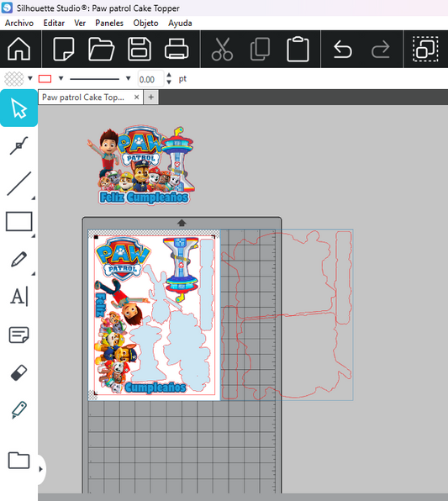Select the Text tool

(18, 297)
